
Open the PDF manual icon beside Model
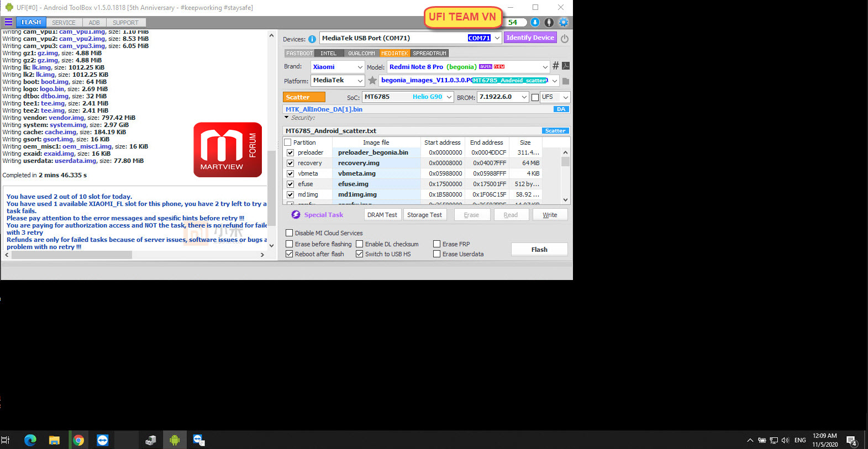click(566, 66)
